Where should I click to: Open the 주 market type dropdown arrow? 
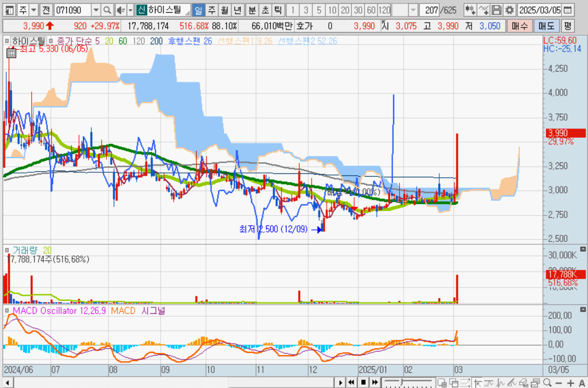point(33,10)
